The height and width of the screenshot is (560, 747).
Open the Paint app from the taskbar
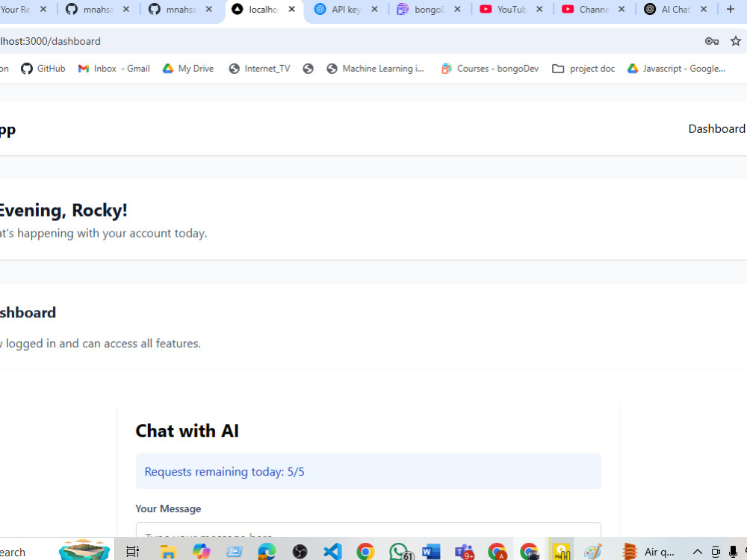coord(593,552)
